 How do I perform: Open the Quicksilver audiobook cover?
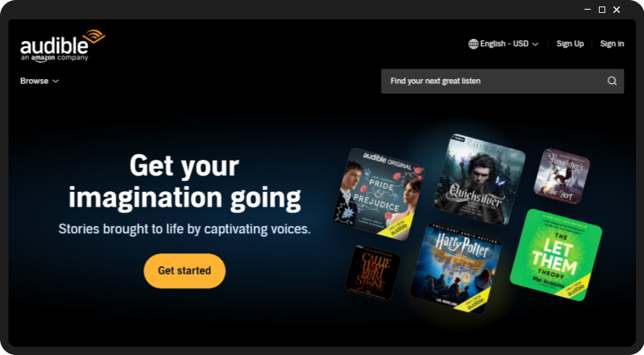click(x=480, y=179)
